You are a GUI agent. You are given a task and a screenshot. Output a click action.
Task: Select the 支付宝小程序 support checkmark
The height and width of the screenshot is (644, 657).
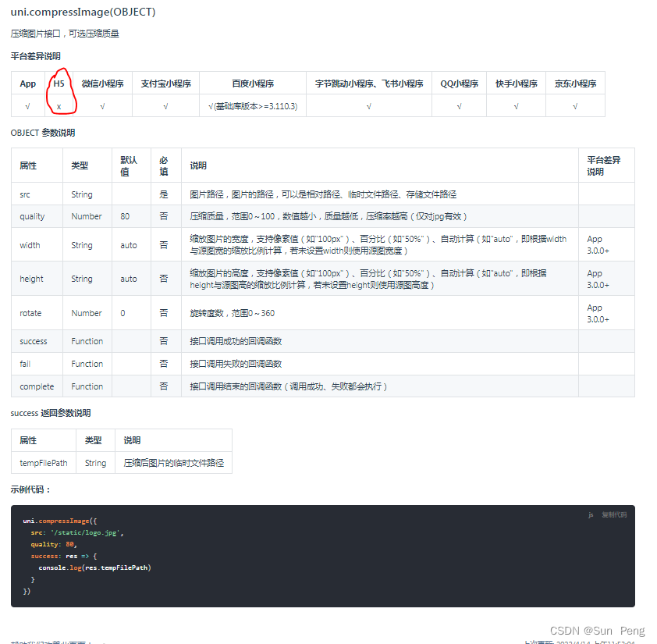point(165,106)
